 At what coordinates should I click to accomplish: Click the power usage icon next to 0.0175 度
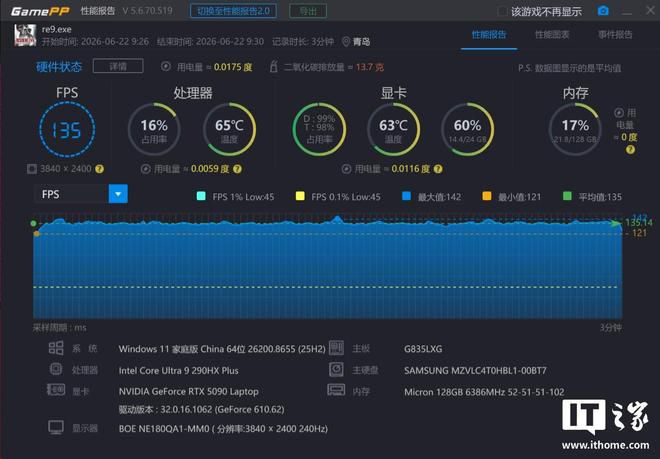tap(166, 67)
